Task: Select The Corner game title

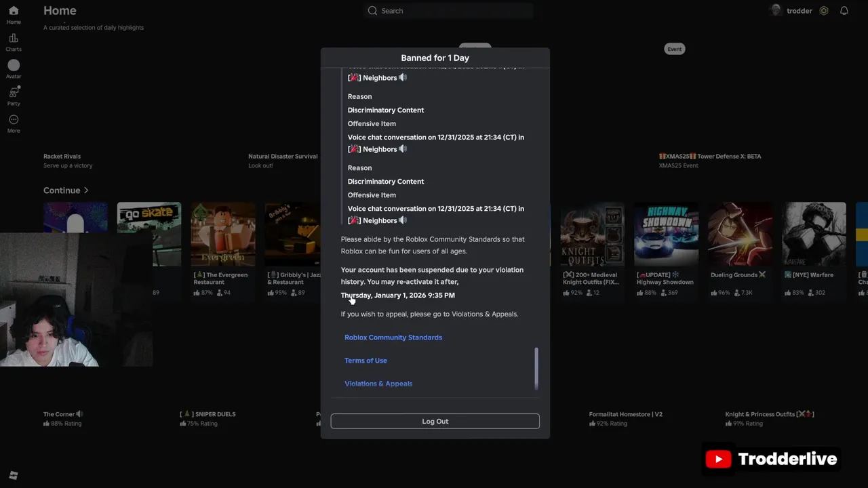Action: 63,414
